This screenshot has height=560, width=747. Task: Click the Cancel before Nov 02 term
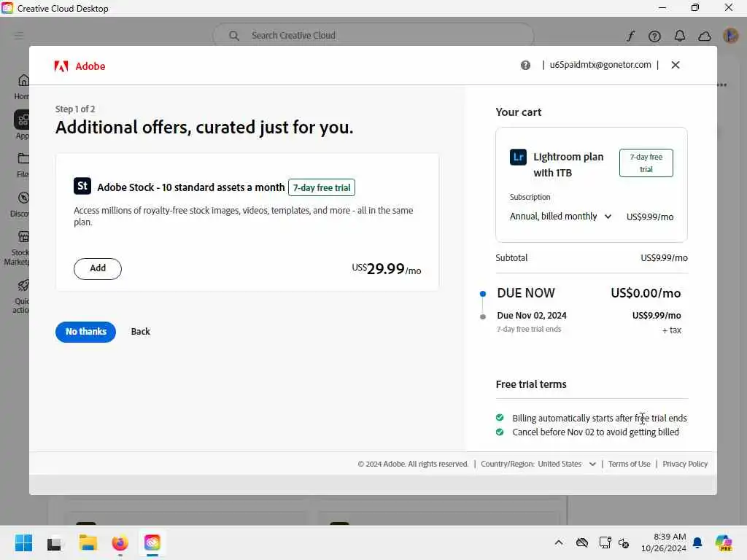coord(595,432)
